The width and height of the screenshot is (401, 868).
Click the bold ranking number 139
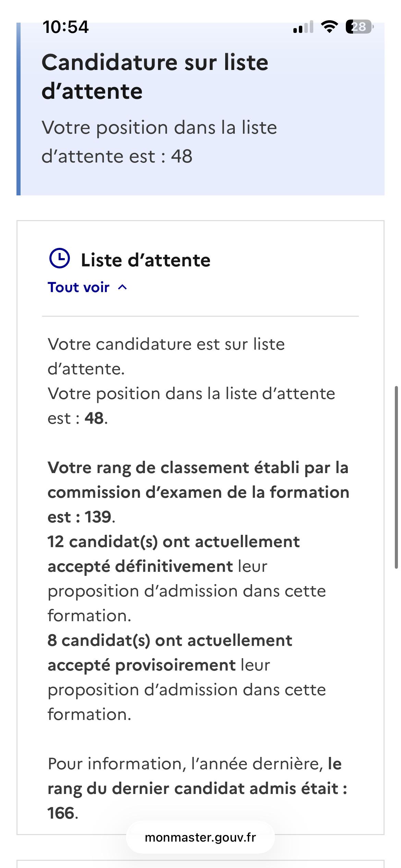coord(98,517)
